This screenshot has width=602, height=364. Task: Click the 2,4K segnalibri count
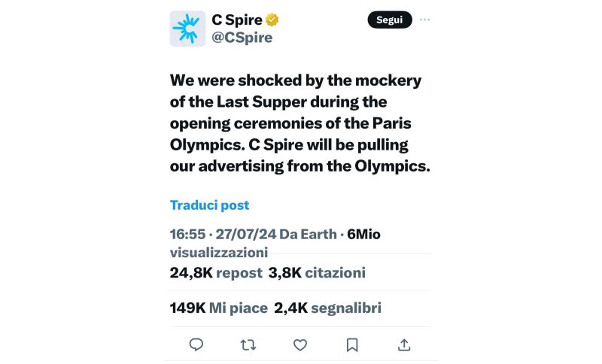point(327,308)
